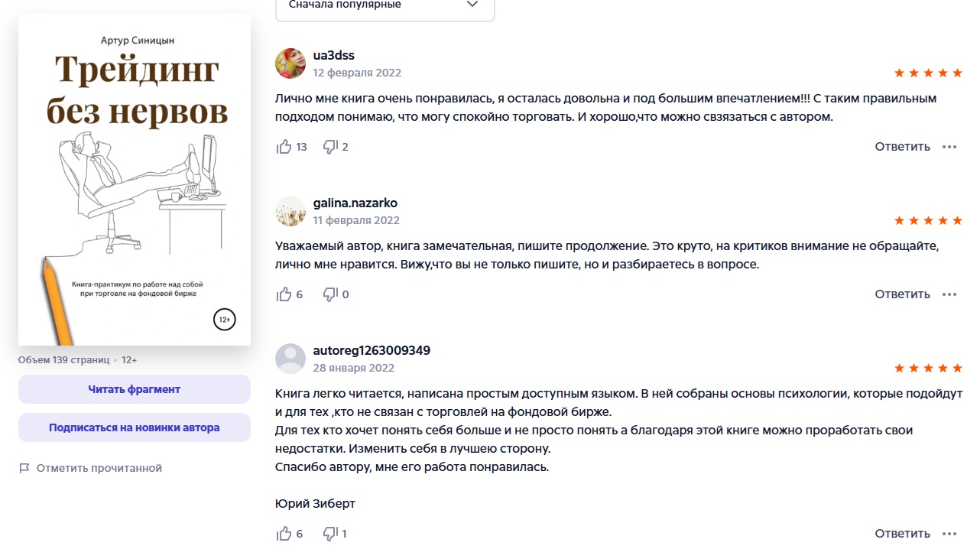Click 'Подписаться на новинки автора' button
This screenshot has height=546, width=980.
click(x=135, y=427)
